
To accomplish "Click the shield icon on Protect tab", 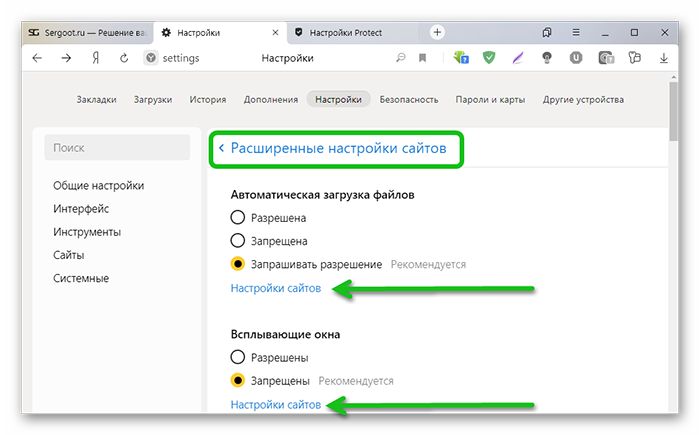I will (x=299, y=32).
